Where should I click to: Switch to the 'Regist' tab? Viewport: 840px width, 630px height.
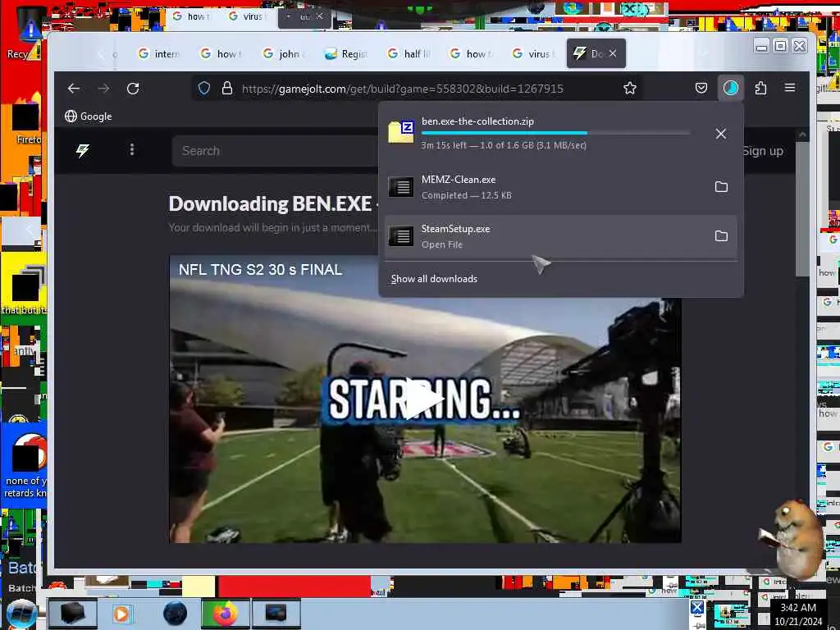[x=345, y=53]
